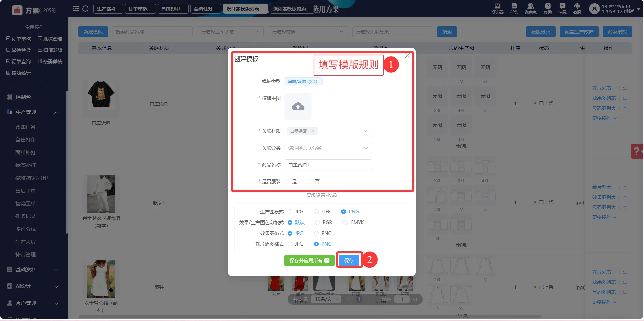Viewport: 644px width, 321px height.
Task: Open the red floating help question icon
Action: click(637, 151)
